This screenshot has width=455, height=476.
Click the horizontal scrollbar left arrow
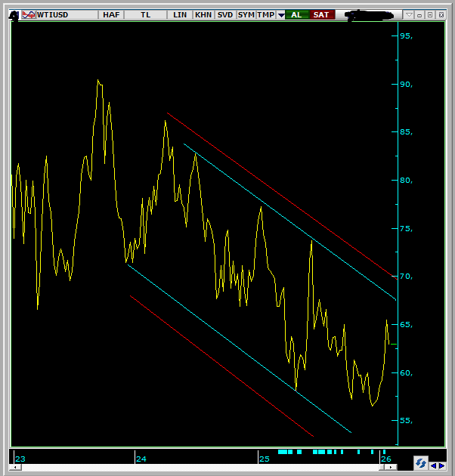[15, 468]
